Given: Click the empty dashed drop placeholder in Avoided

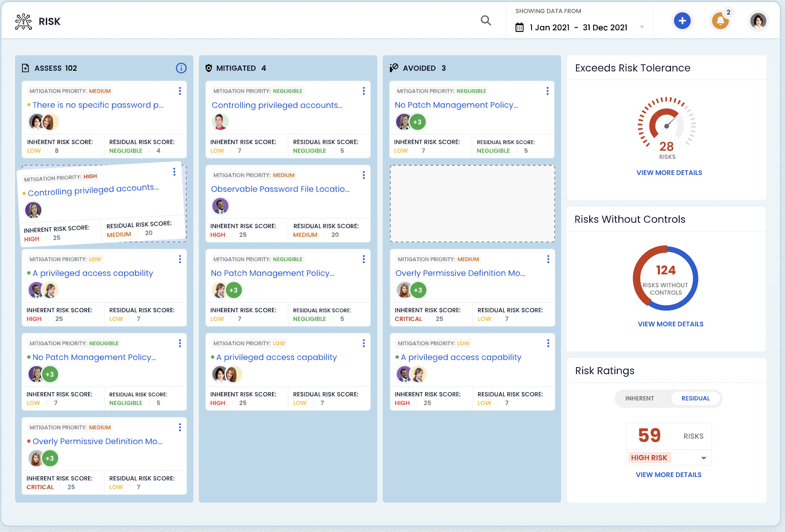Looking at the screenshot, I should (x=472, y=204).
